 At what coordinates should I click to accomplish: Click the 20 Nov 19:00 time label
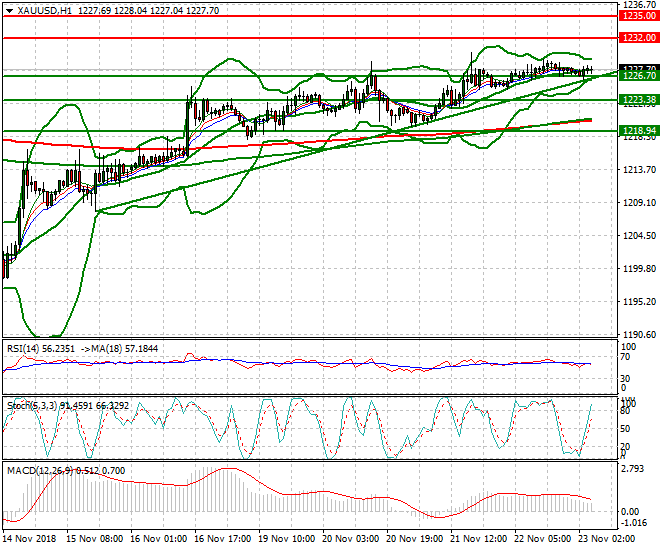(x=415, y=539)
